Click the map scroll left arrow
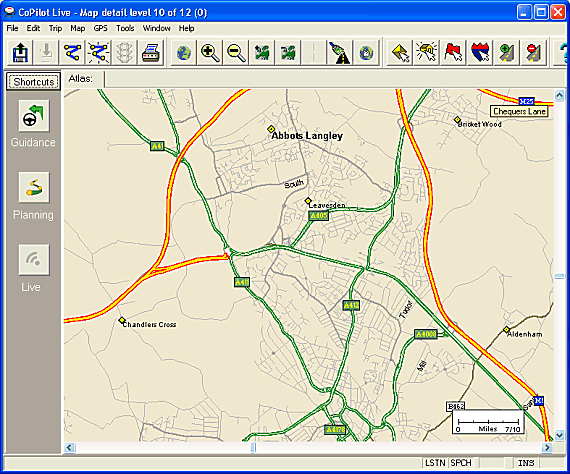The width and height of the screenshot is (570, 474). [69, 447]
